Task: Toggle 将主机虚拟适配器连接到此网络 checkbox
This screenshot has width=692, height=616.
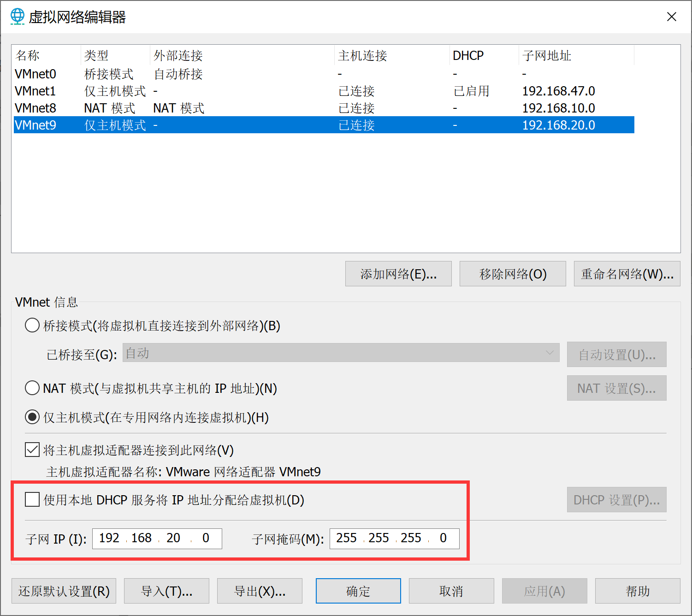Action: point(32,450)
